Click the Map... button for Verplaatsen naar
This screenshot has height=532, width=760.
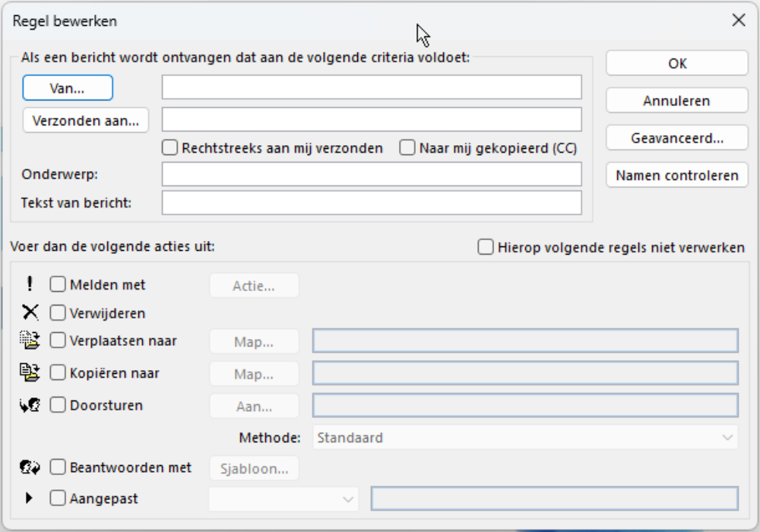click(x=254, y=341)
